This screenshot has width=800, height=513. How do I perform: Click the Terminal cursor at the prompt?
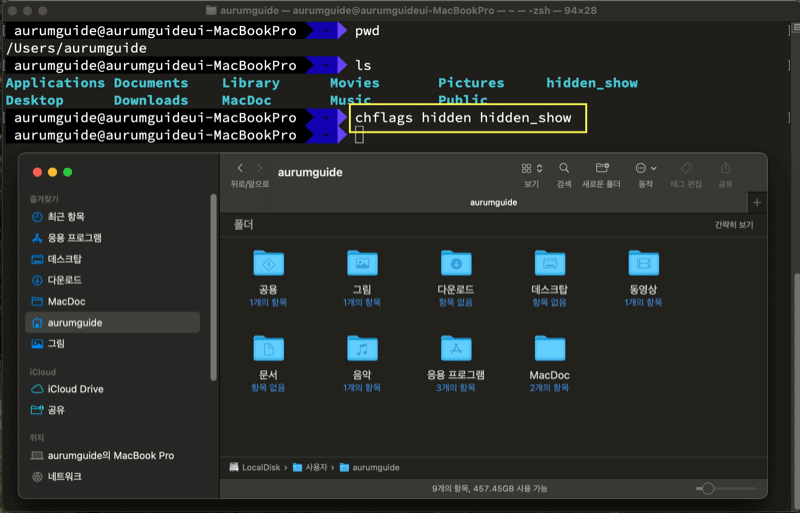pyautogui.click(x=359, y=135)
